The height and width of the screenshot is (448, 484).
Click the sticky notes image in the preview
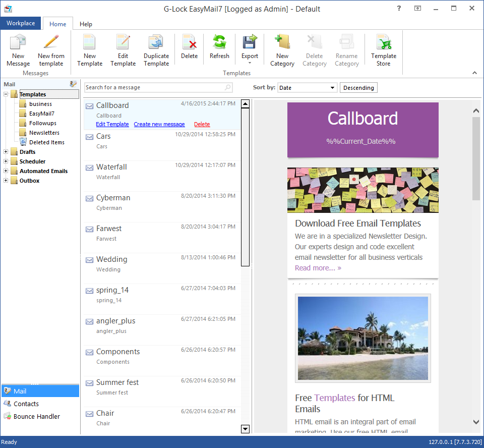click(362, 190)
